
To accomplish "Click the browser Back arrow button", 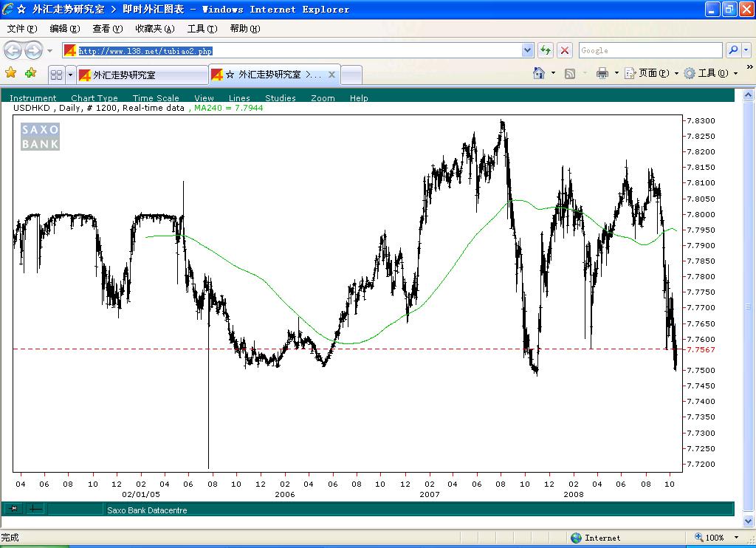I will [x=13, y=50].
